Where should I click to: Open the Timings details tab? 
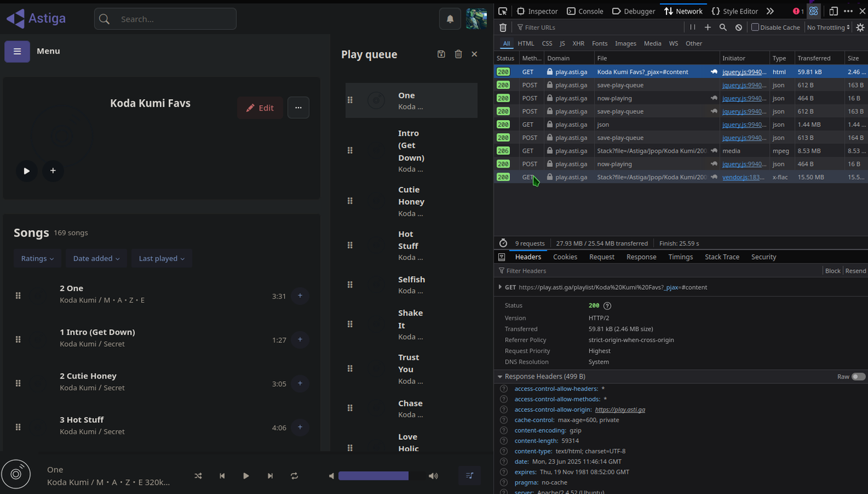680,256
